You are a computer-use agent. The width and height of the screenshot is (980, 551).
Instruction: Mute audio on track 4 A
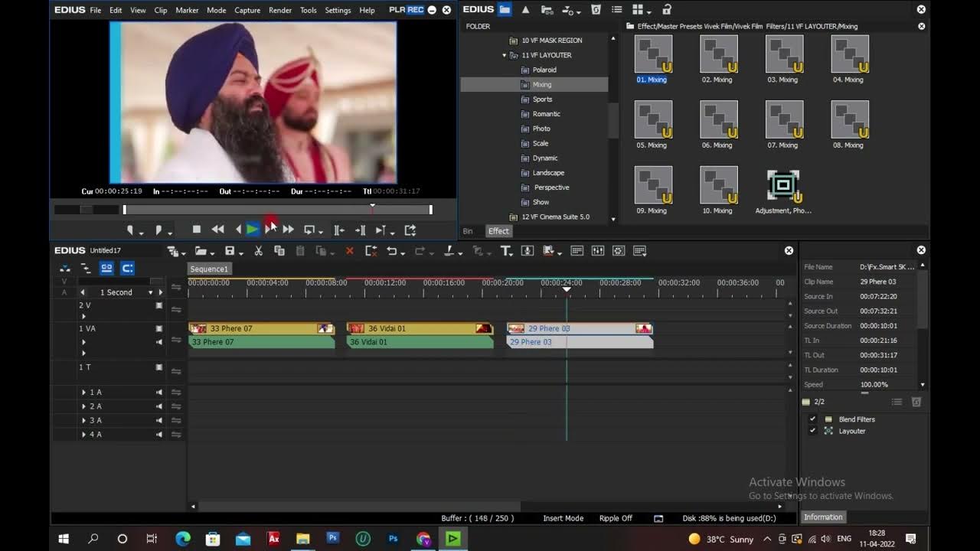(159, 435)
